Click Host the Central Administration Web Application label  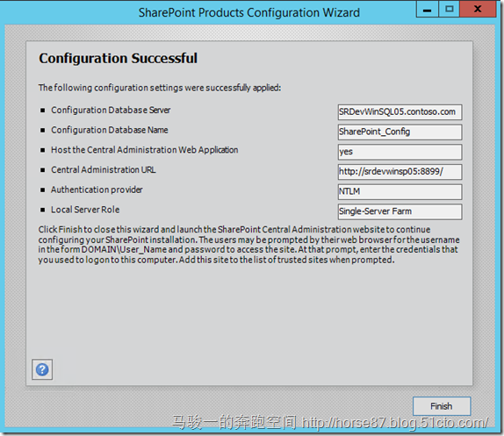click(144, 150)
